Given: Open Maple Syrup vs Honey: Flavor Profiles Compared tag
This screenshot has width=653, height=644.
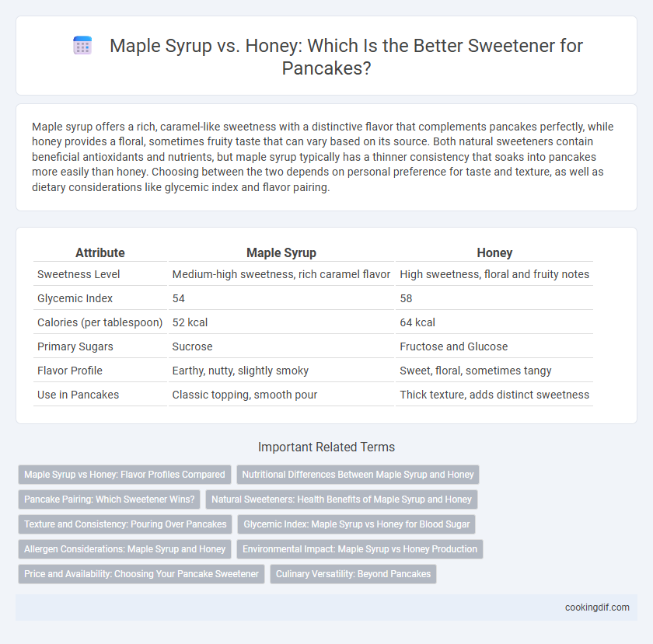Looking at the screenshot, I should click(124, 475).
